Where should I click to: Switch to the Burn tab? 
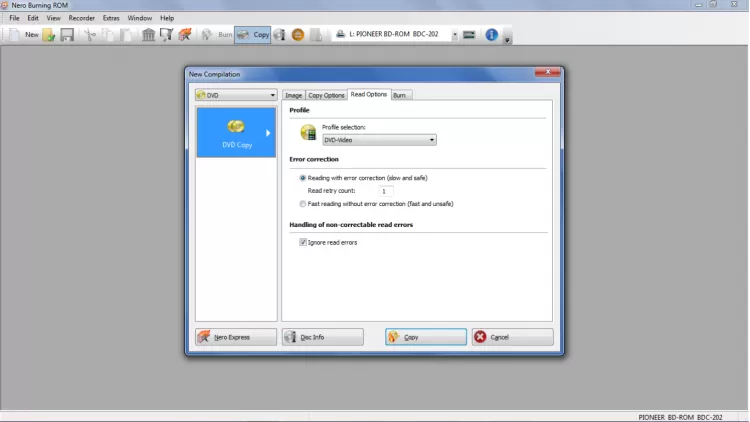400,95
